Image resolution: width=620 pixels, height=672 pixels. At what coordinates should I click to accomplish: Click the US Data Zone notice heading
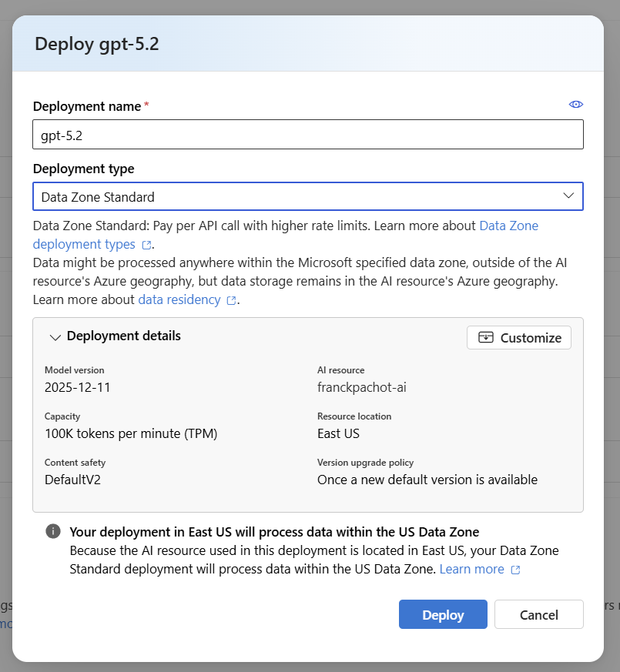coord(274,532)
